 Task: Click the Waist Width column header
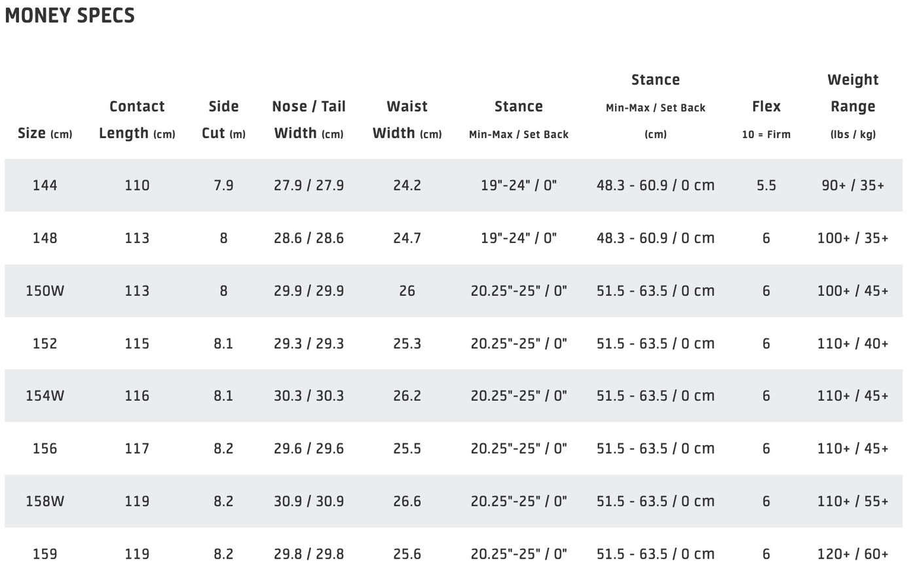pyautogui.click(x=407, y=120)
